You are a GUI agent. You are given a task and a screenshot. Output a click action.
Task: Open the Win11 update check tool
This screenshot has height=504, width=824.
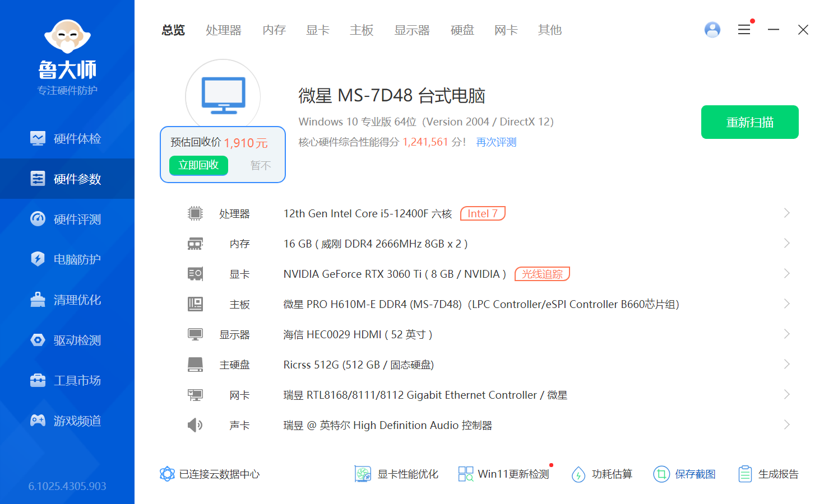click(503, 474)
